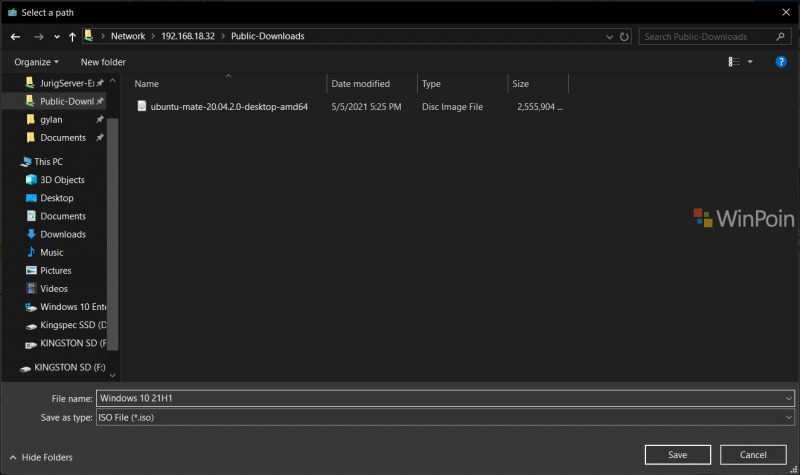
Task: Refresh the Public-Downloads folder listing
Action: (x=625, y=37)
